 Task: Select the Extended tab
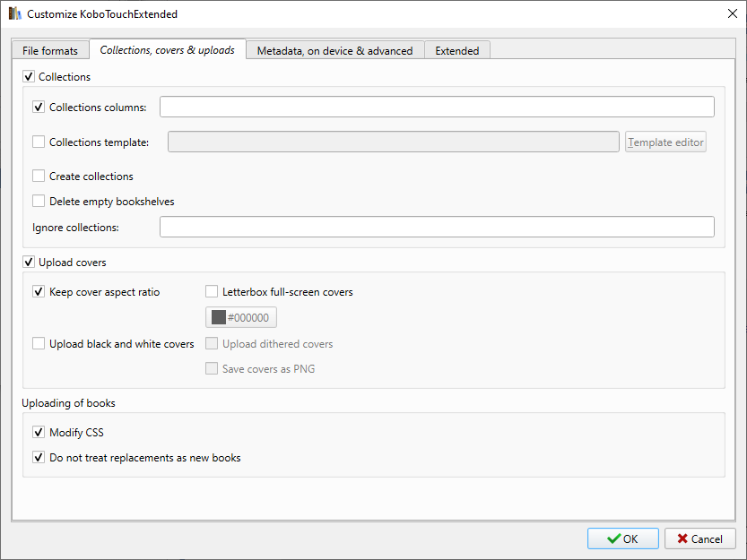click(x=456, y=51)
